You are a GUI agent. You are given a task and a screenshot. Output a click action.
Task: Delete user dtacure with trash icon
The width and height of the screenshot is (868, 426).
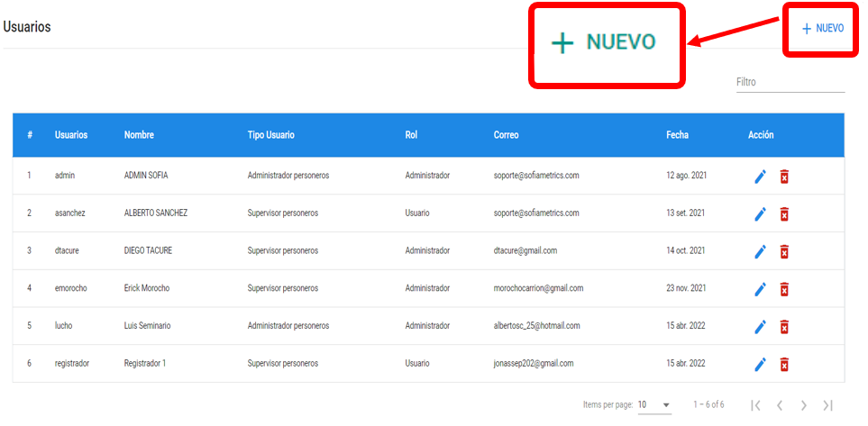click(784, 251)
